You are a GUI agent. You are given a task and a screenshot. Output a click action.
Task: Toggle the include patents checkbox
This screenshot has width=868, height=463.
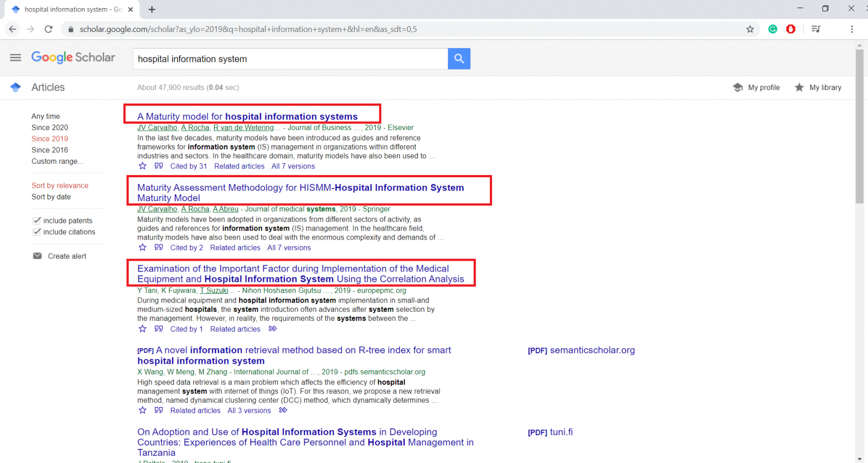(37, 220)
